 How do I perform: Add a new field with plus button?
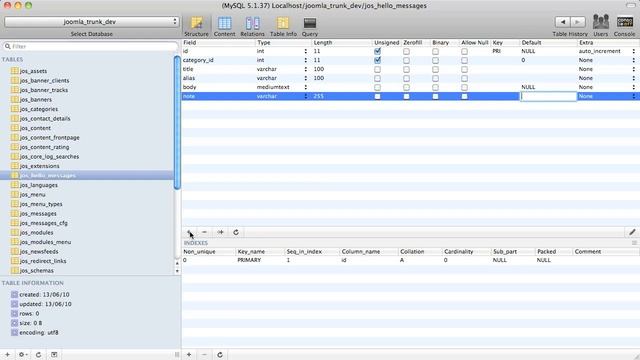point(189,232)
